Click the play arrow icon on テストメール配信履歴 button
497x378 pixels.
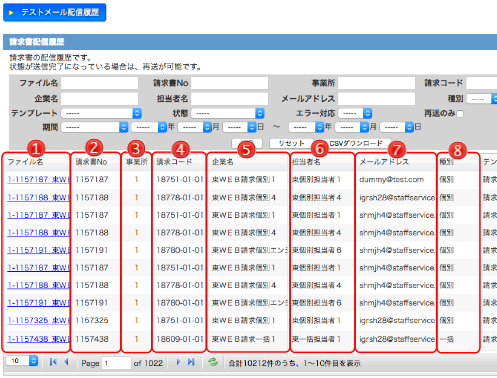(11, 13)
